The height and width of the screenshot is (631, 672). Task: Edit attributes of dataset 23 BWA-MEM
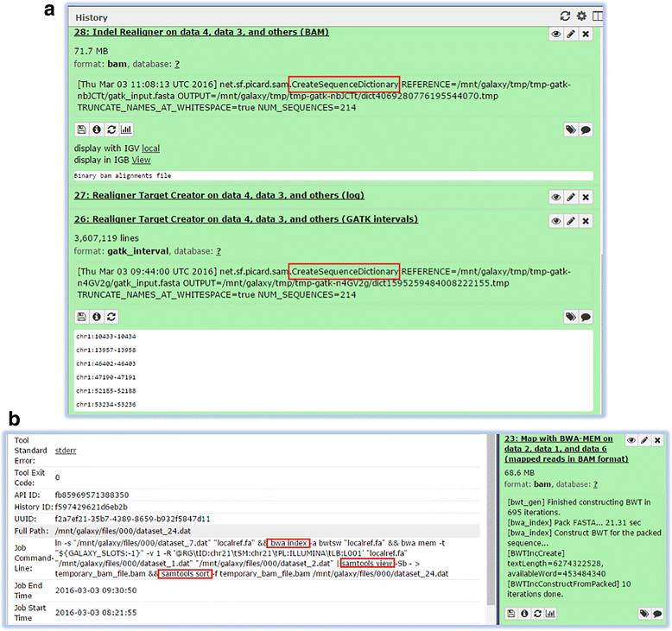(x=644, y=440)
